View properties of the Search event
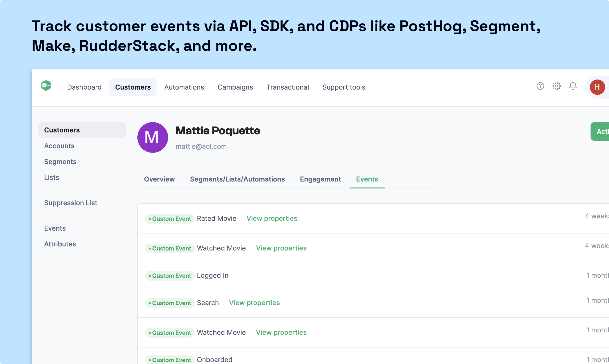 click(x=254, y=303)
